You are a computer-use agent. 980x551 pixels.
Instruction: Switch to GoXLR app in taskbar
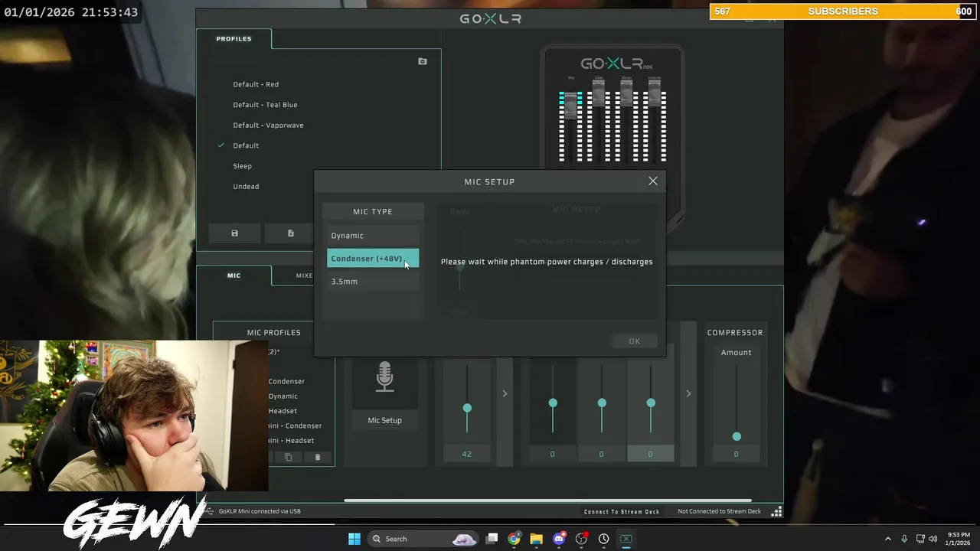626,539
